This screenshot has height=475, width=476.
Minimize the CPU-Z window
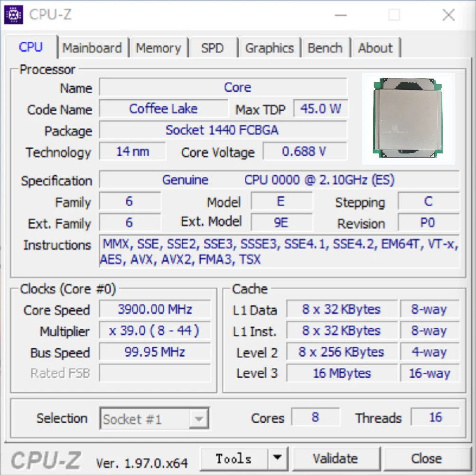(341, 15)
